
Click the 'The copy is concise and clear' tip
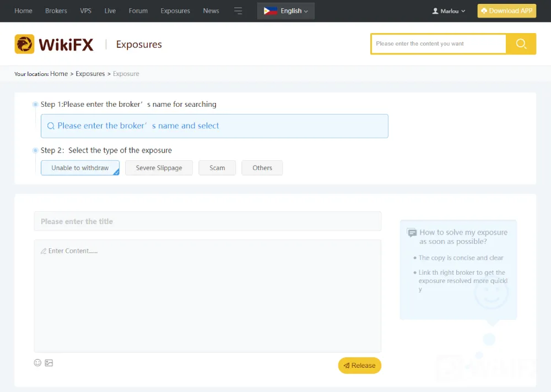pos(461,258)
